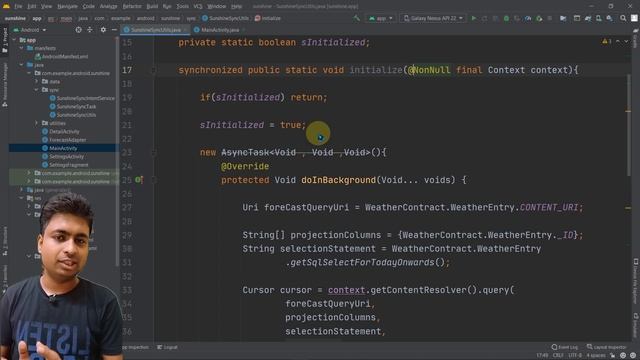
Task: Open the Logcat tool window button
Action: click(x=167, y=347)
